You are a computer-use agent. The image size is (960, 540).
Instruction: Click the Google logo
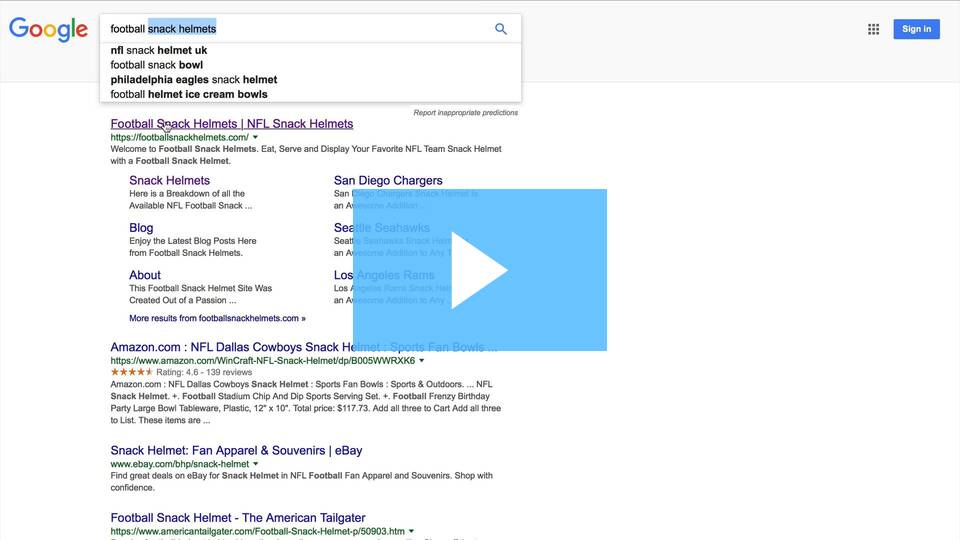pos(48,29)
